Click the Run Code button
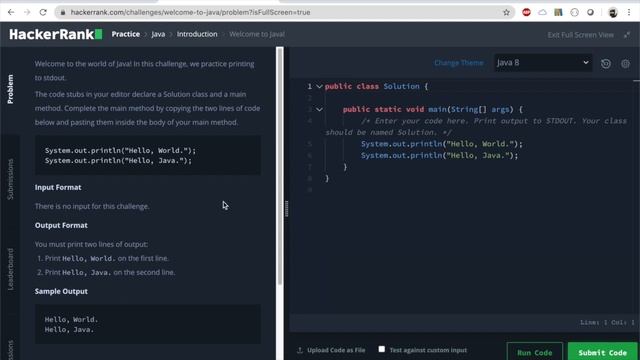Screen dimensions: 640x360 click(x=535, y=352)
